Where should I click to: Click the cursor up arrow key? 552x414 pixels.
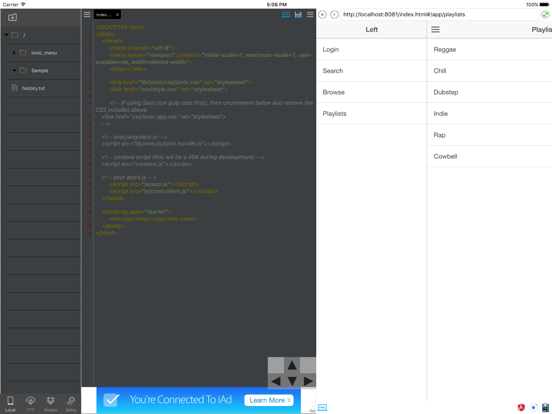(x=292, y=365)
